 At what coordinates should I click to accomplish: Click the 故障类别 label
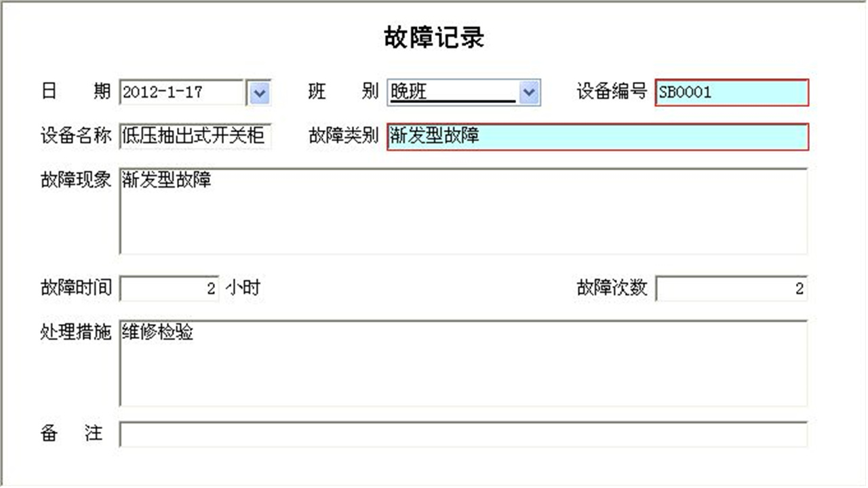[x=342, y=136]
